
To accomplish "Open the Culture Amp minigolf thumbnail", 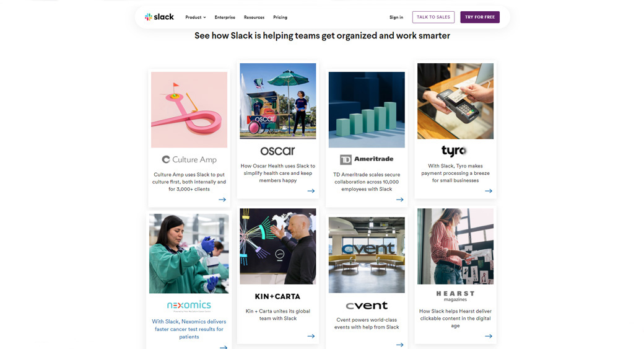I will point(189,110).
